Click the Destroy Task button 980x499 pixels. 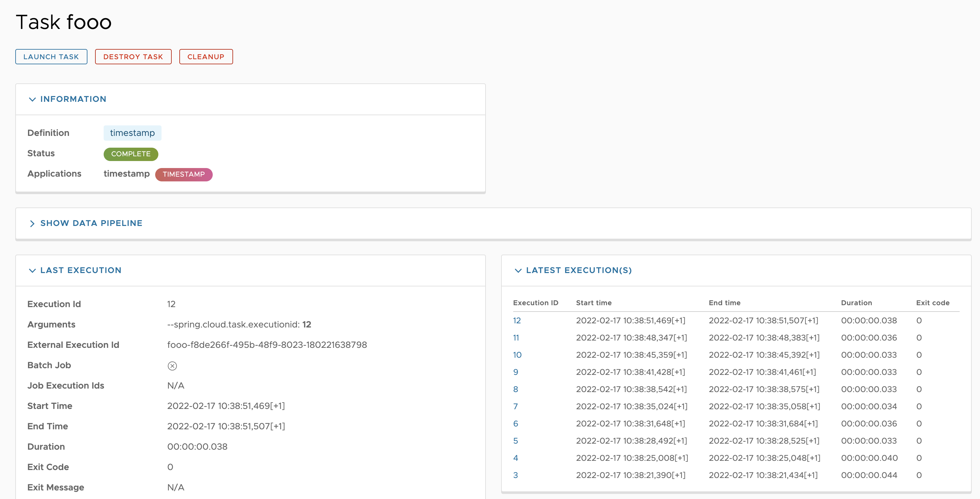(133, 57)
